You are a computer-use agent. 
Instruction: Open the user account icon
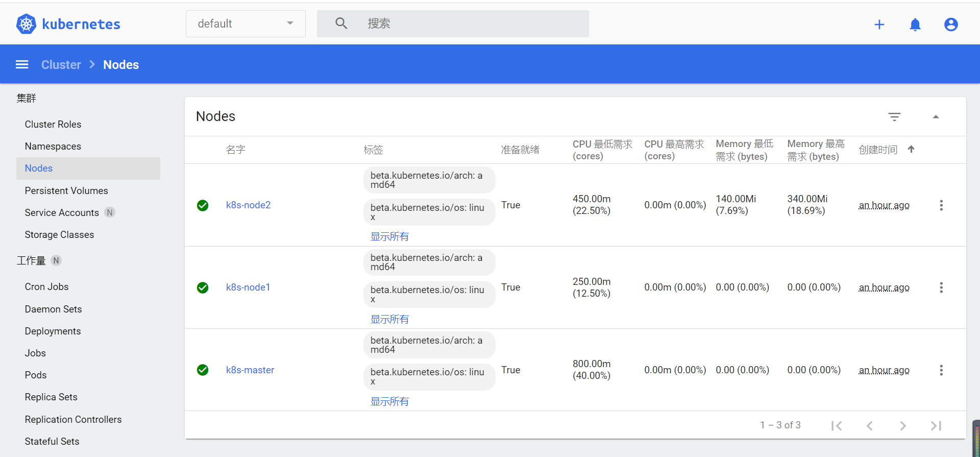950,25
